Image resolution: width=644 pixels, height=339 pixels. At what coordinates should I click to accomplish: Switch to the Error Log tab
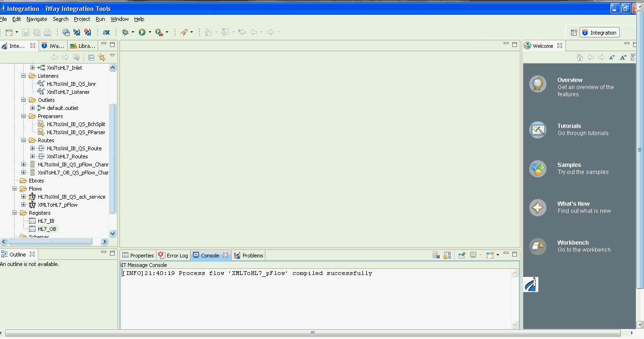point(173,255)
